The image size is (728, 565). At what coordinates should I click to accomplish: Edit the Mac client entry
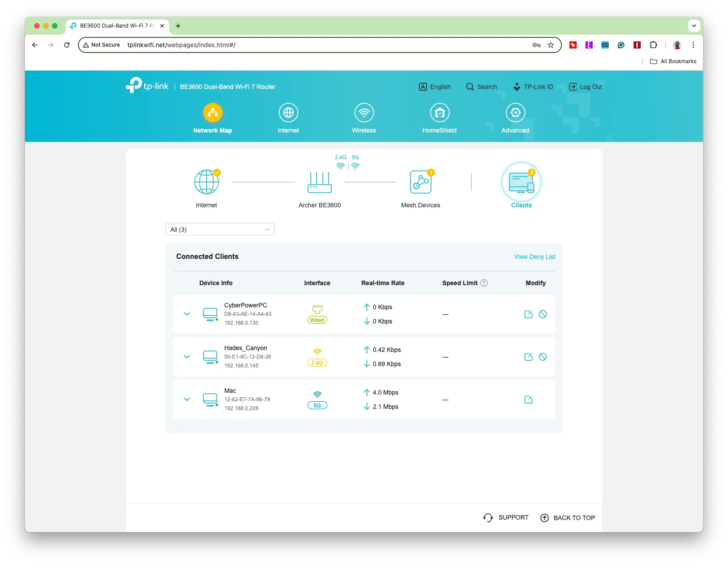click(x=529, y=400)
